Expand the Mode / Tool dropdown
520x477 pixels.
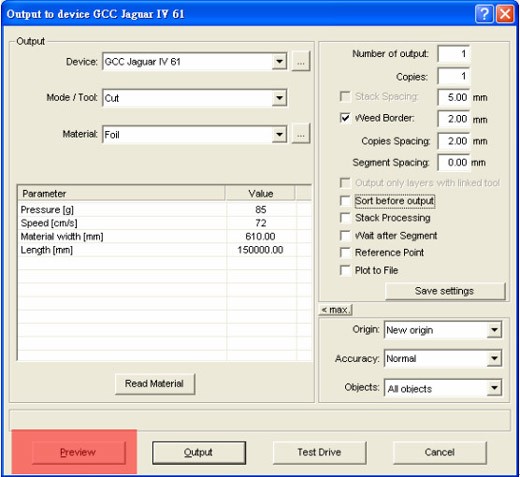click(279, 98)
